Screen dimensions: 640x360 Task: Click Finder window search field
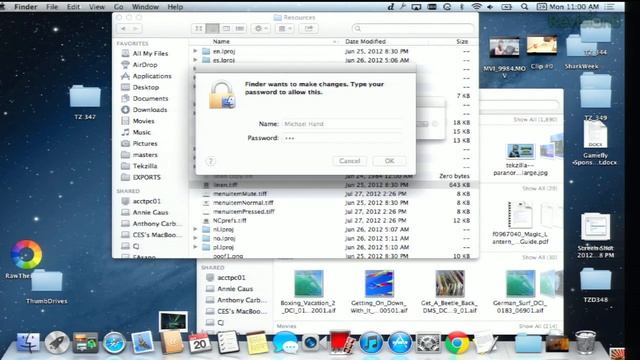413,28
